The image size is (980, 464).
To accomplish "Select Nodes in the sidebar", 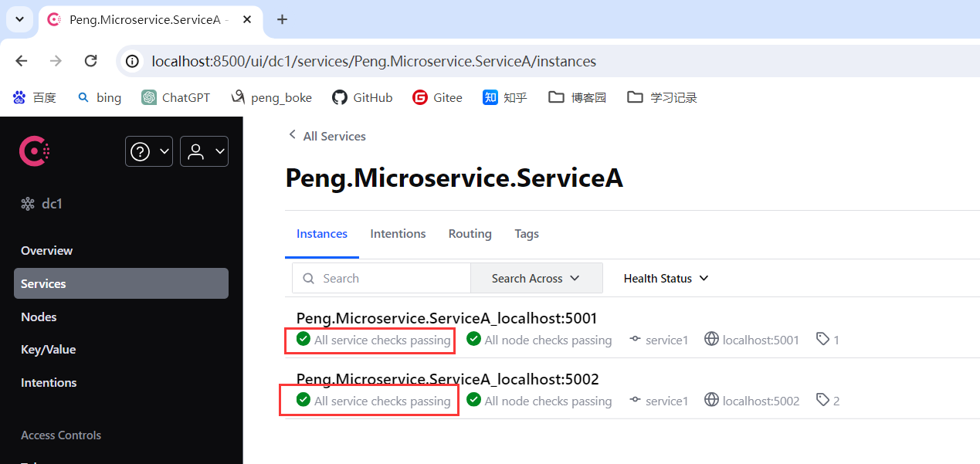I will 39,317.
